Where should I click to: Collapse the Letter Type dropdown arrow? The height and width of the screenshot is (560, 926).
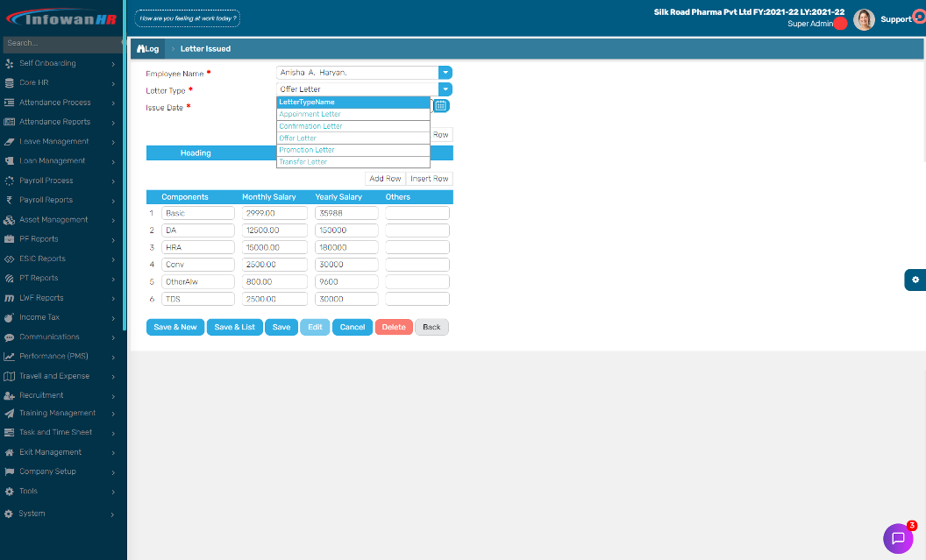pyautogui.click(x=445, y=89)
